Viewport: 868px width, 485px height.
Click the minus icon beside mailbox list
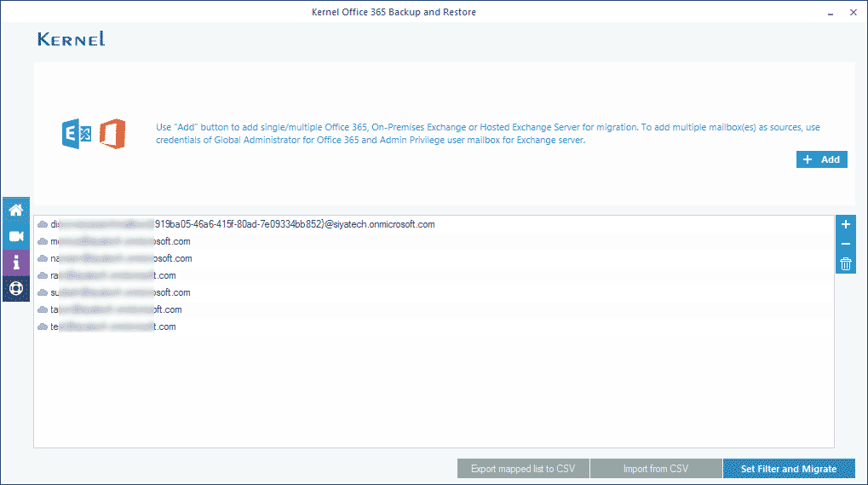845,244
